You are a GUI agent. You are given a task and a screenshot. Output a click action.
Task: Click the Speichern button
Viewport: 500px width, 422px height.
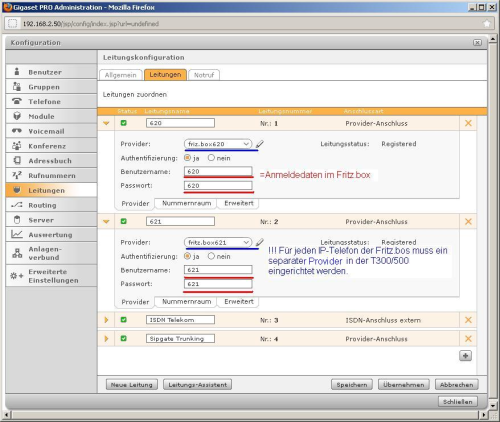tap(352, 385)
